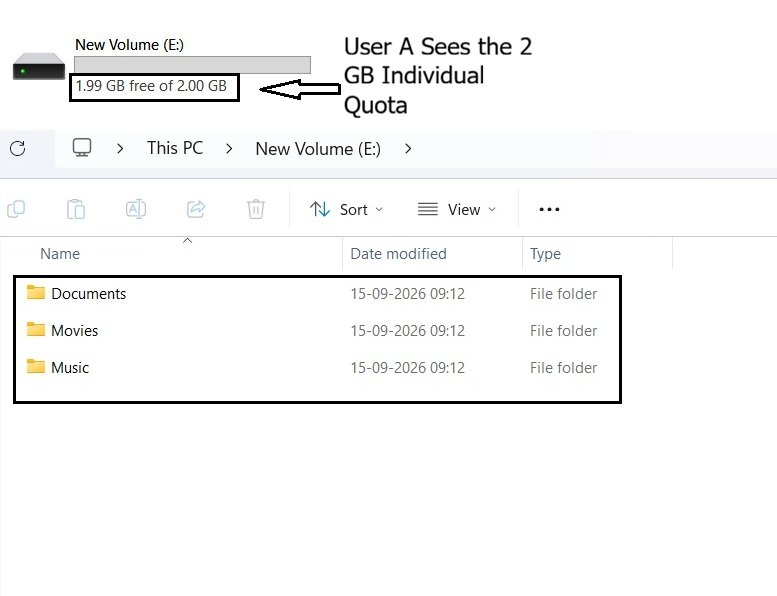Click the Rename toolbar icon
777x596 pixels.
pos(136,209)
